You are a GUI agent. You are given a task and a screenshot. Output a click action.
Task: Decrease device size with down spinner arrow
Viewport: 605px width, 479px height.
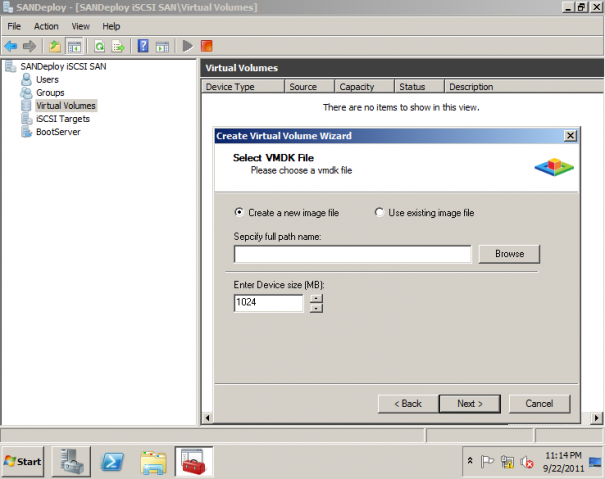click(316, 308)
